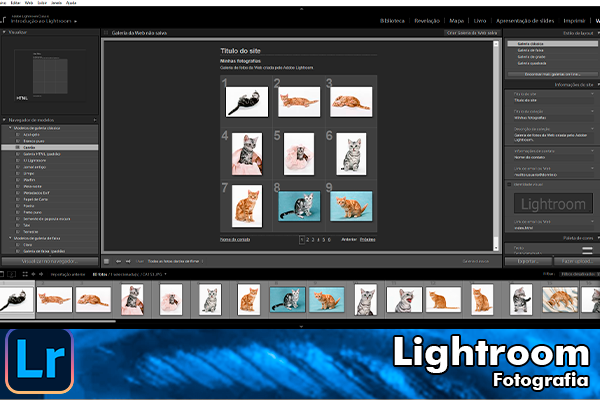Go forward using filmstrip forward arrow
600x400 pixels.
41,274
